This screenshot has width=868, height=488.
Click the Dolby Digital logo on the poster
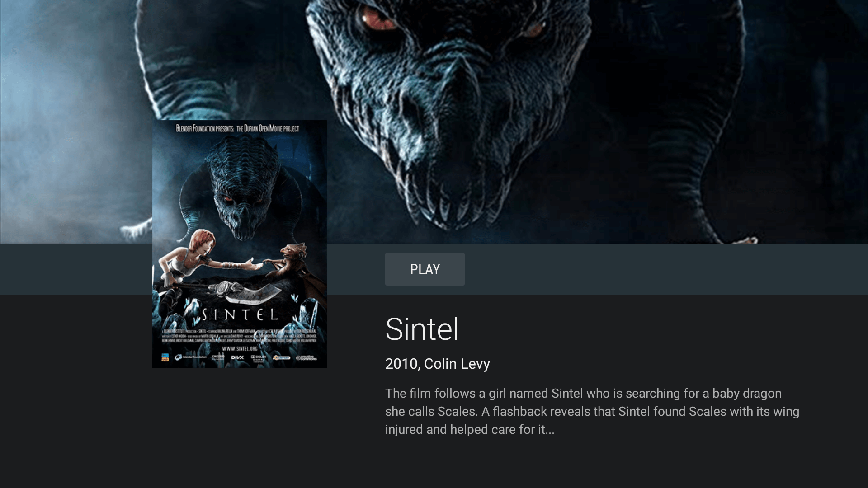(258, 359)
